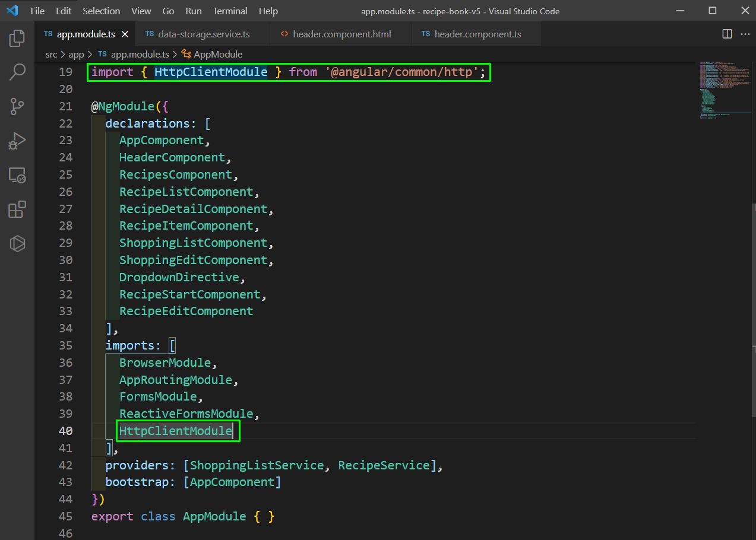Click AppModule class name on line 45
This screenshot has height=540, width=756.
coord(214,516)
